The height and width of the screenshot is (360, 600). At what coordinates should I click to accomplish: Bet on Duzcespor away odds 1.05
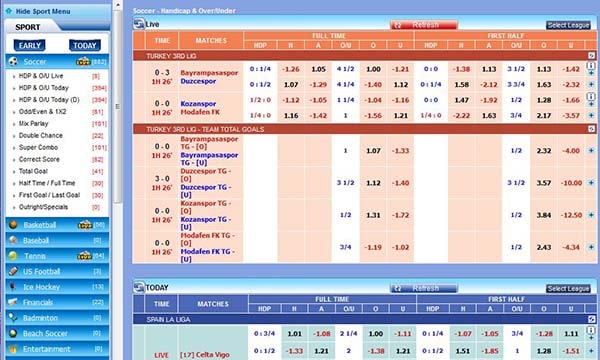pyautogui.click(x=318, y=69)
